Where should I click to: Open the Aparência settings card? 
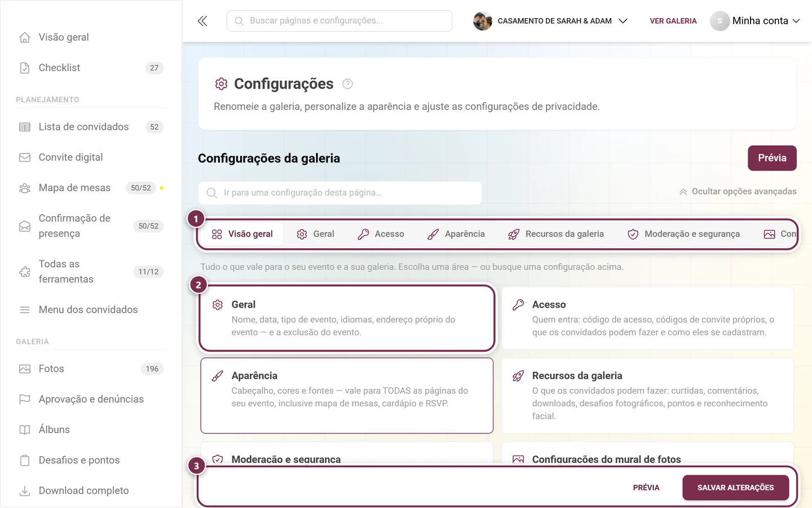coord(347,396)
